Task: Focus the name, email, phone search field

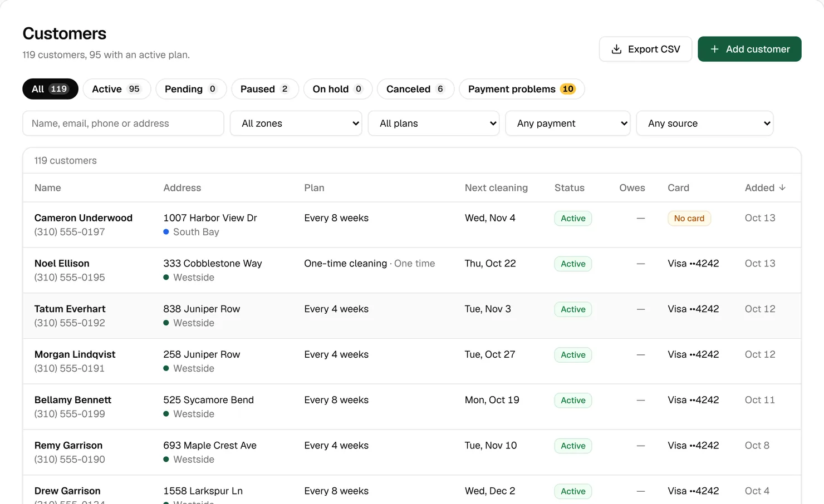Action: 123,123
